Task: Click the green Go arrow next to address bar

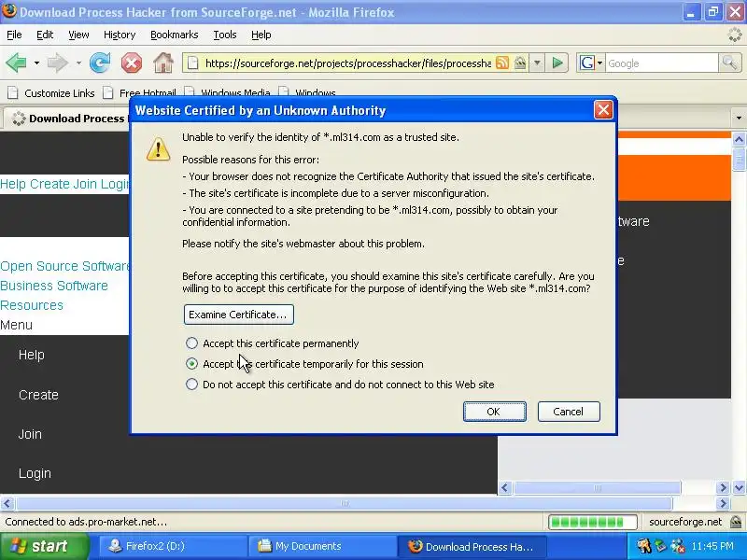Action: [x=557, y=63]
